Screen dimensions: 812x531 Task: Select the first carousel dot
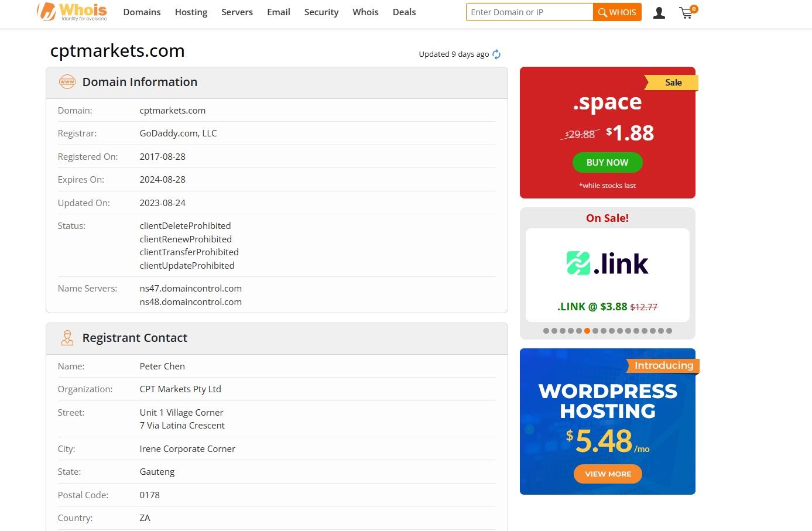546,331
